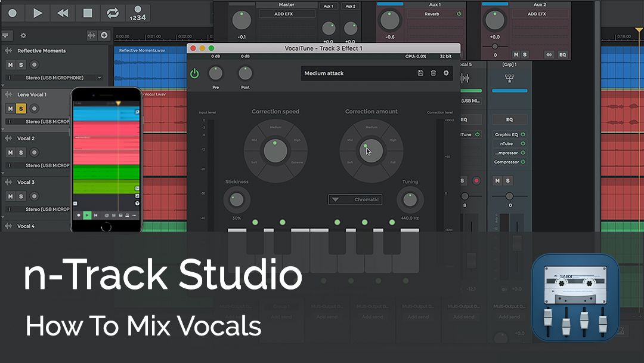Solo the Aux 2 channel
The width and height of the screenshot is (644, 363).
(x=525, y=55)
